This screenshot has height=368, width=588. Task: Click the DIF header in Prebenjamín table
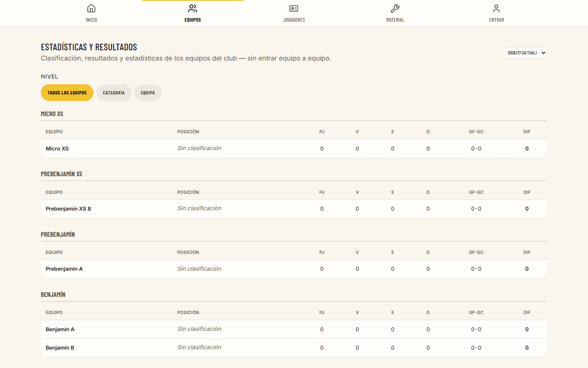tap(527, 252)
